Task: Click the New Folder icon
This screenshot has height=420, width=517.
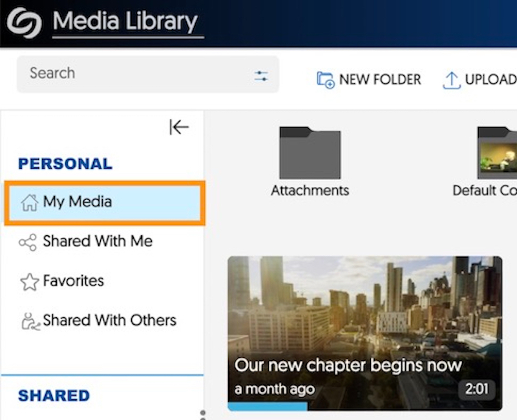Action: (x=325, y=80)
